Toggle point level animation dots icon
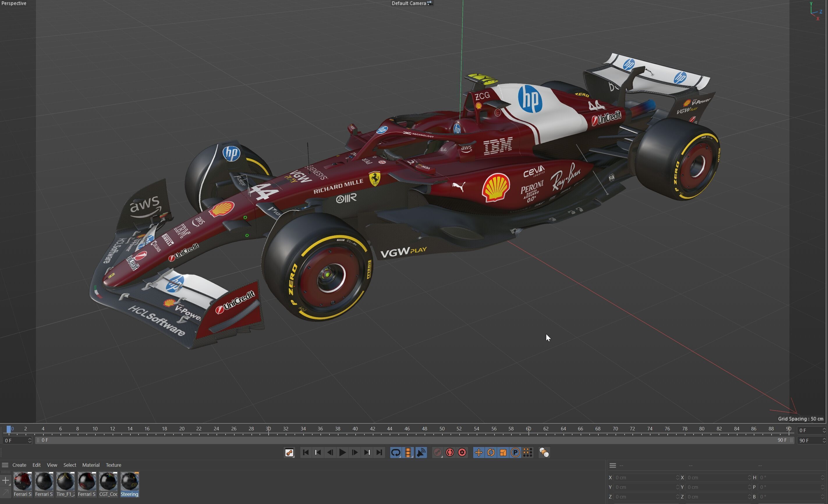The height and width of the screenshot is (504, 828). pyautogui.click(x=528, y=452)
